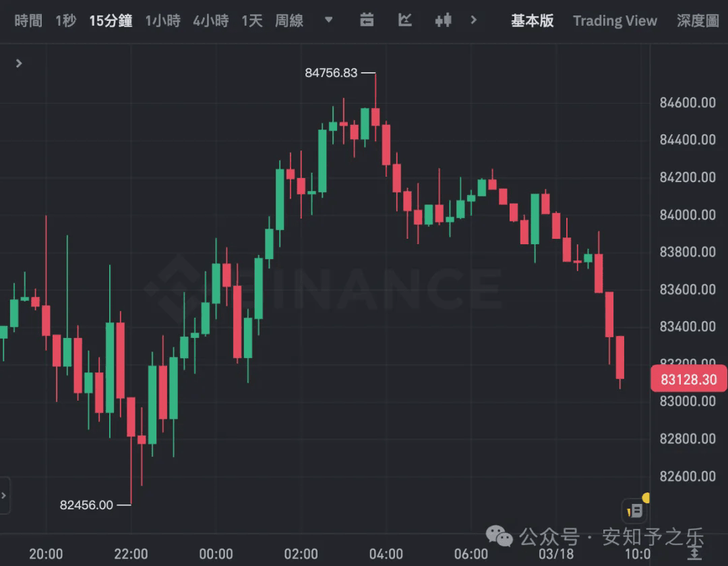Enable 周線 weekly chart view
Image resolution: width=728 pixels, height=566 pixels.
289,21
